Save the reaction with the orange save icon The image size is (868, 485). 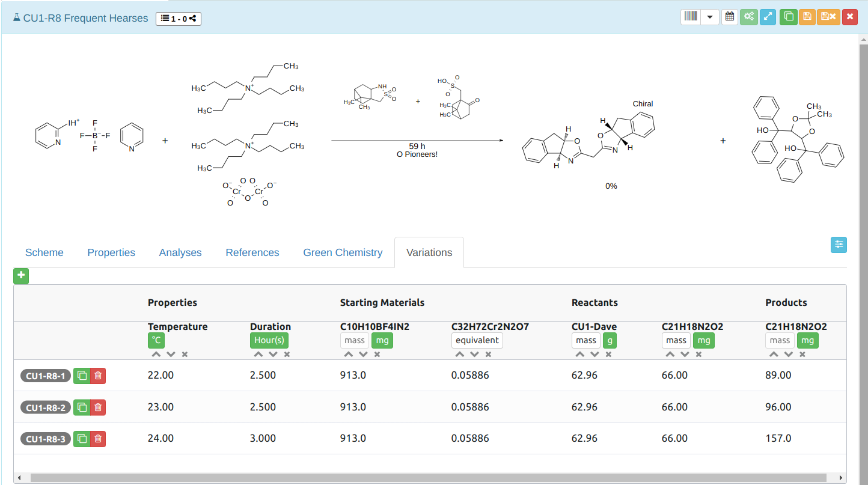pos(807,16)
